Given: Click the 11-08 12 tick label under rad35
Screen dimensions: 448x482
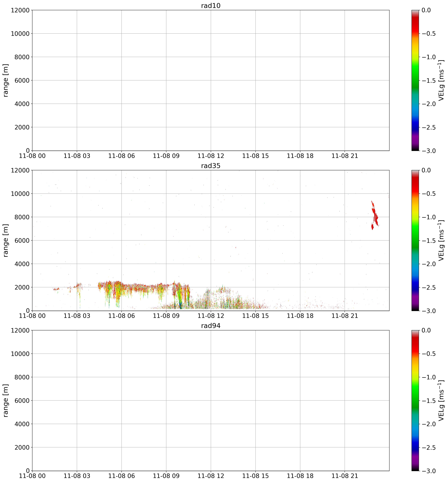Looking at the screenshot, I should click(211, 316).
